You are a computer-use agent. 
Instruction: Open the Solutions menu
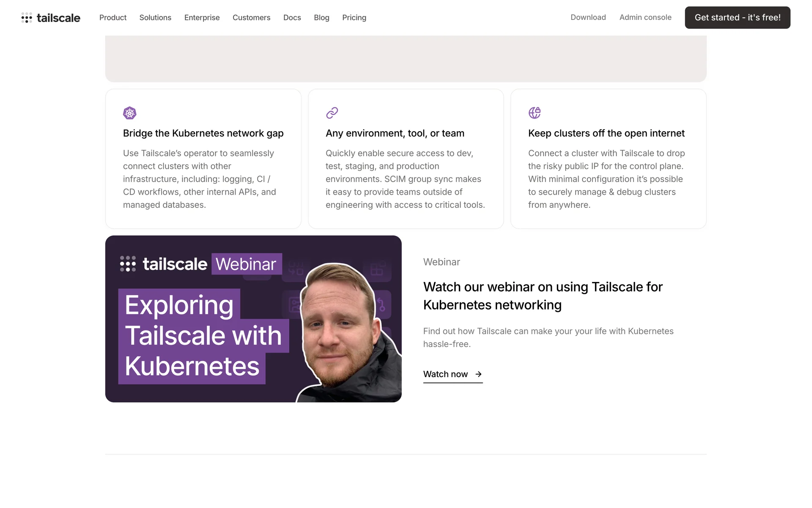[155, 18]
